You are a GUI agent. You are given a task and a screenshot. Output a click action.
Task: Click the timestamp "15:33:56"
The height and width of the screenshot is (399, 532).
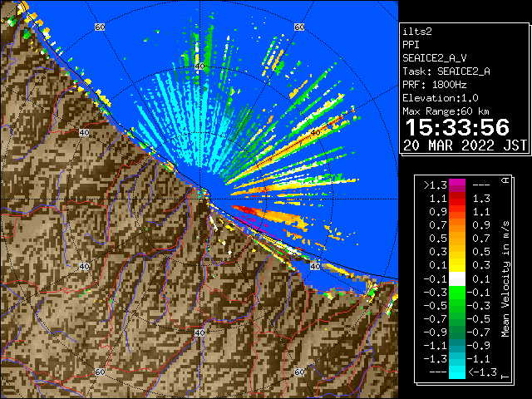point(457,127)
